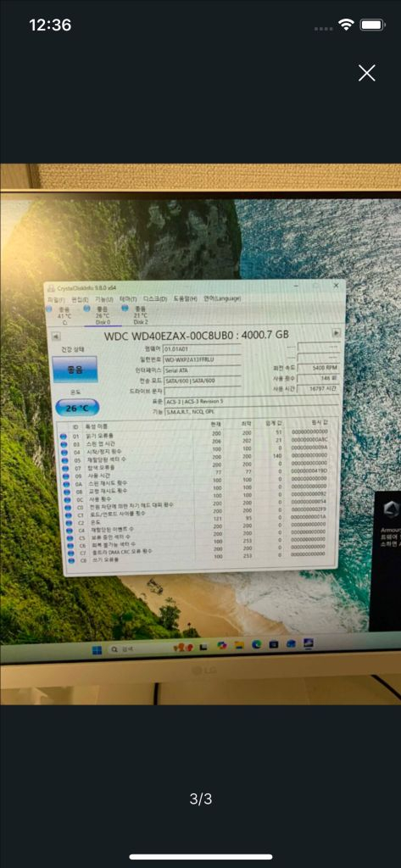
Task: Open the 언어(Language) menu
Action: coord(221,298)
